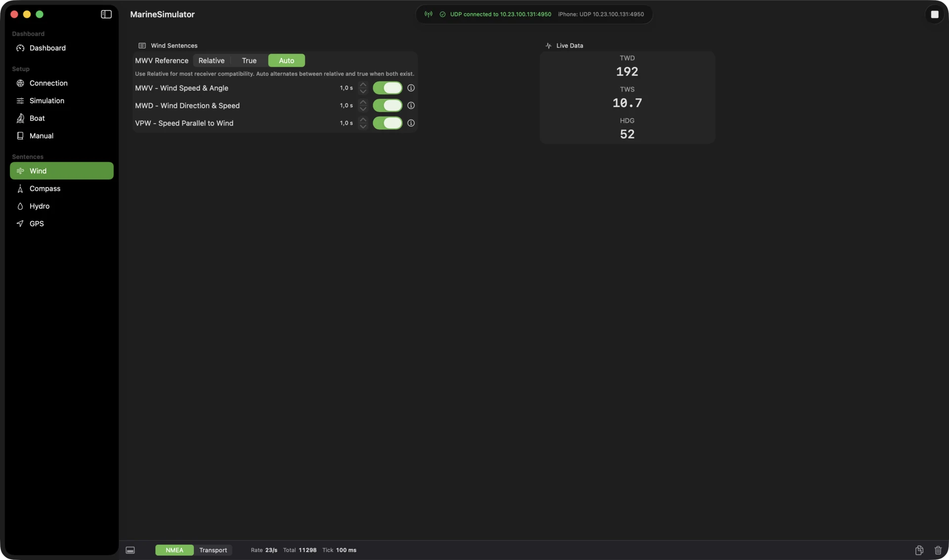
Task: Click the TWS value 10.7
Action: click(x=627, y=103)
